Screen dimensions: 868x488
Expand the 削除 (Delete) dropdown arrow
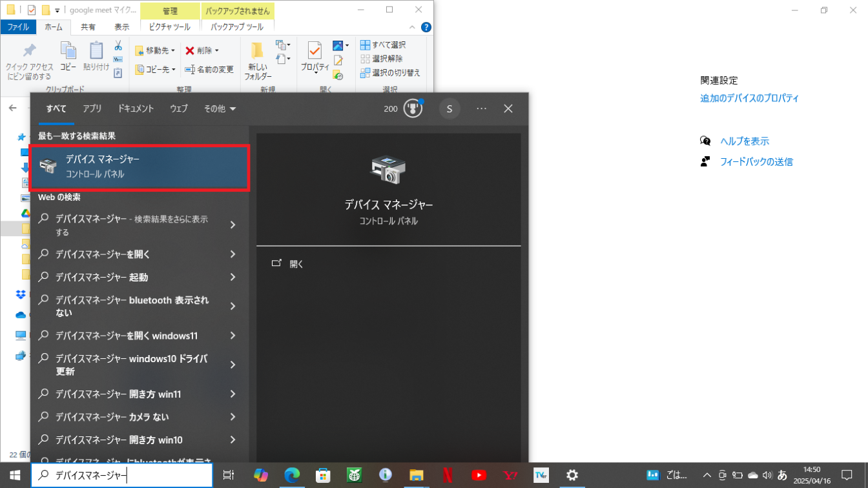(x=217, y=51)
